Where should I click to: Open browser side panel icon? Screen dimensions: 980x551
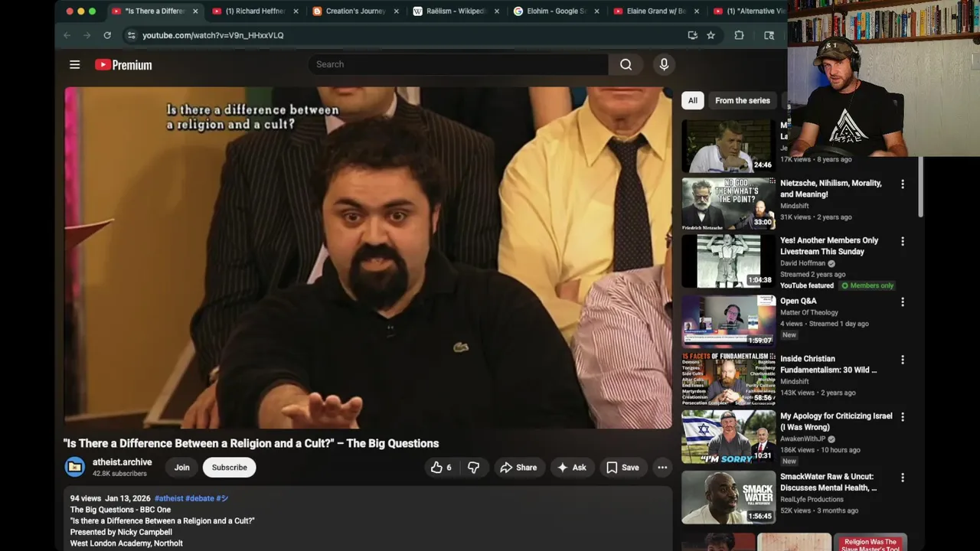click(x=769, y=35)
